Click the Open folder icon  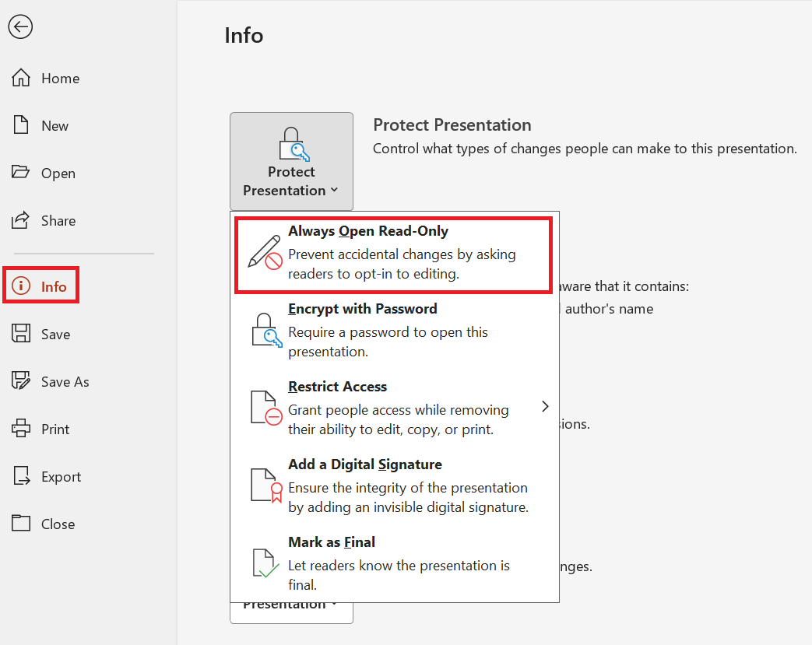click(21, 172)
